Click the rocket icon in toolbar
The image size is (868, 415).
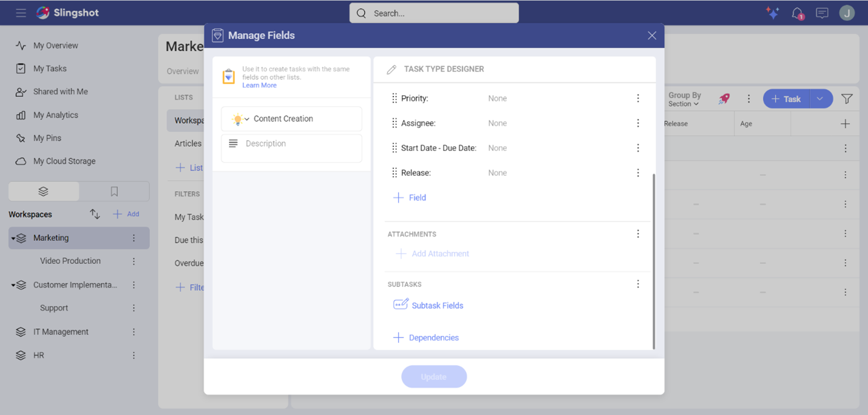click(x=724, y=99)
